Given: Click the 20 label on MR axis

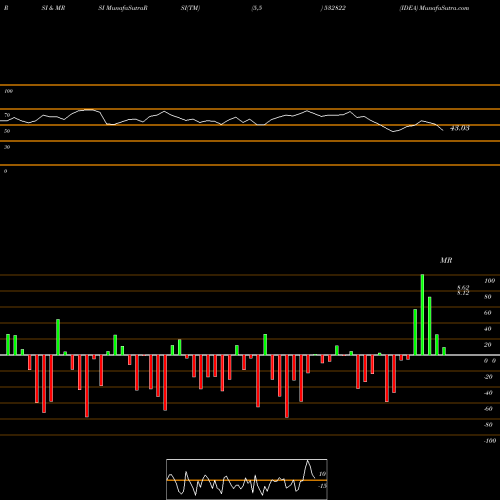Looking at the screenshot, I should pyautogui.click(x=488, y=345).
